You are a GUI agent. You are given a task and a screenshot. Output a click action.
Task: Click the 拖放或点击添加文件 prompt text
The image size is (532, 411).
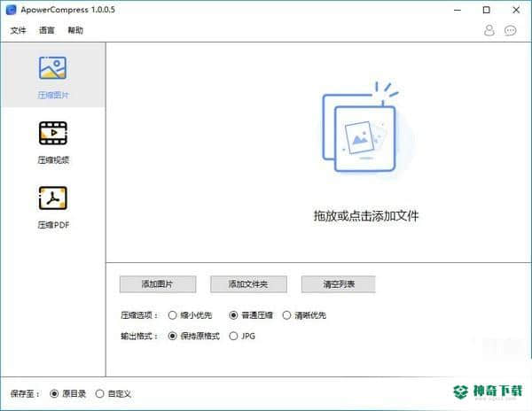coord(366,216)
